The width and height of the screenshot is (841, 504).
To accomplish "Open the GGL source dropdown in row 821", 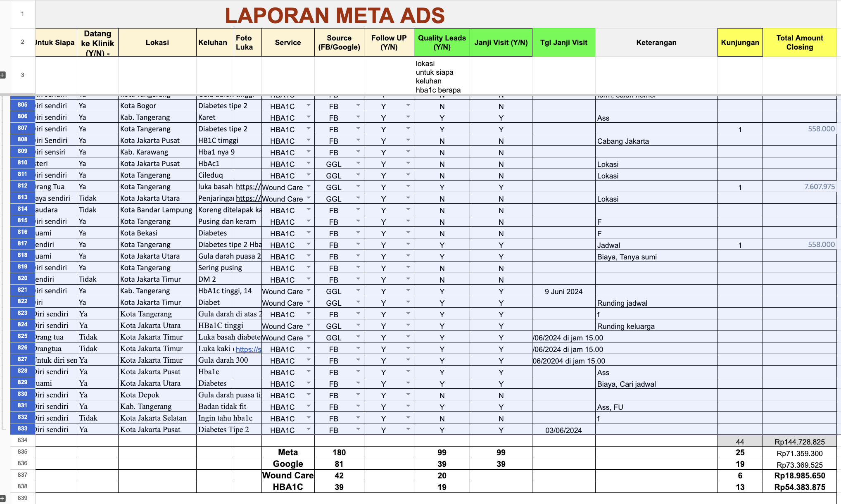I will (358, 290).
